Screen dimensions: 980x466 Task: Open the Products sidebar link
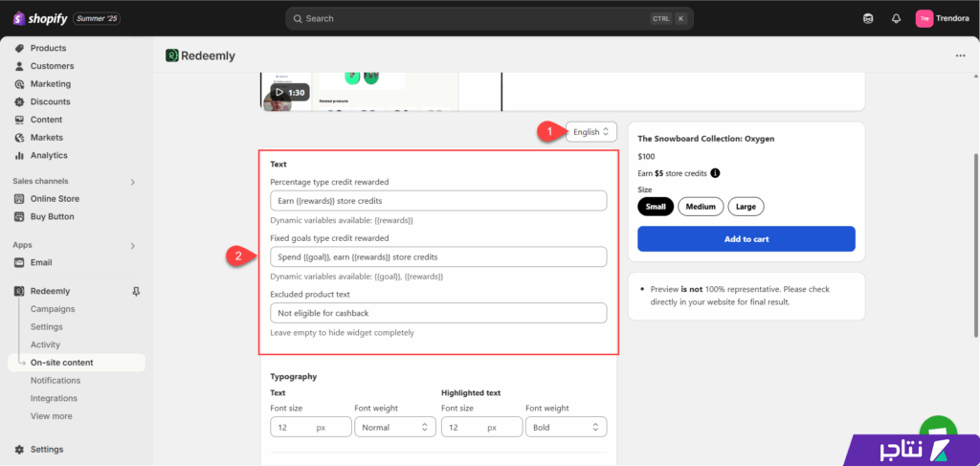[48, 48]
